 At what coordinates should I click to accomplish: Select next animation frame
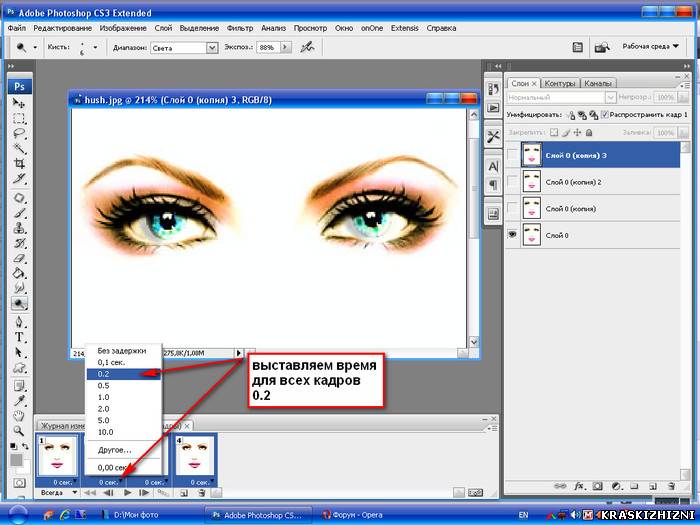coord(144,493)
